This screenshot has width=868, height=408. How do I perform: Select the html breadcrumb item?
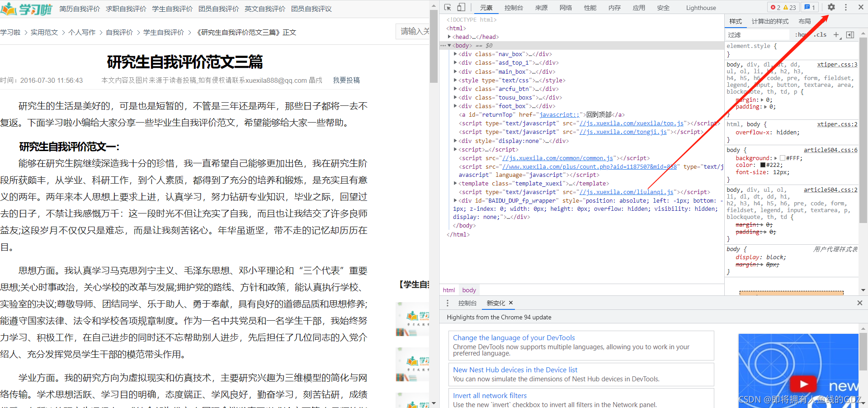[x=449, y=290]
